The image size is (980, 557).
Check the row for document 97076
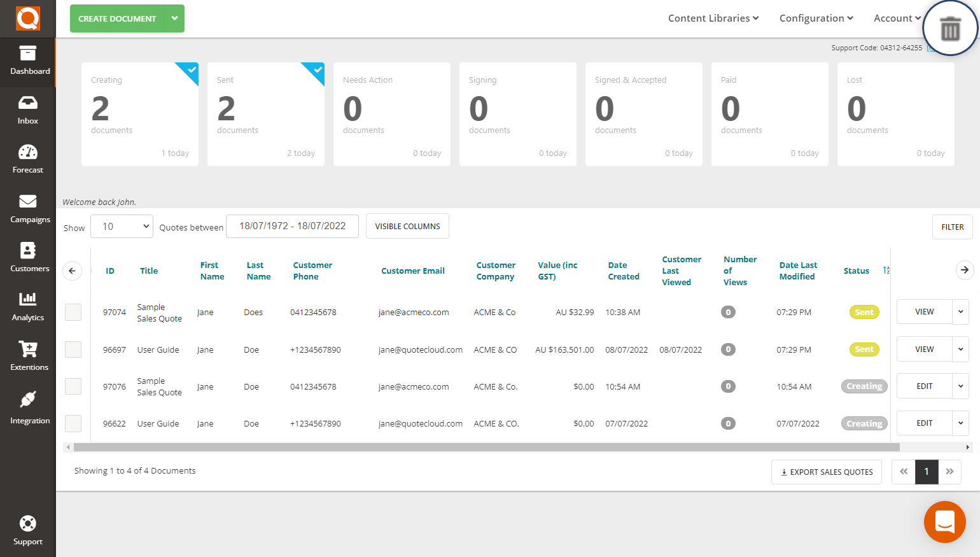tap(73, 386)
